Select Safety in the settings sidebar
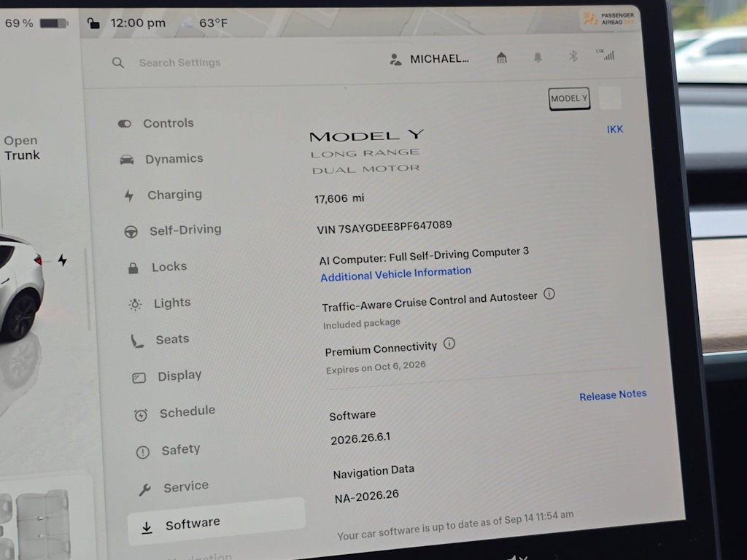 coord(169,450)
